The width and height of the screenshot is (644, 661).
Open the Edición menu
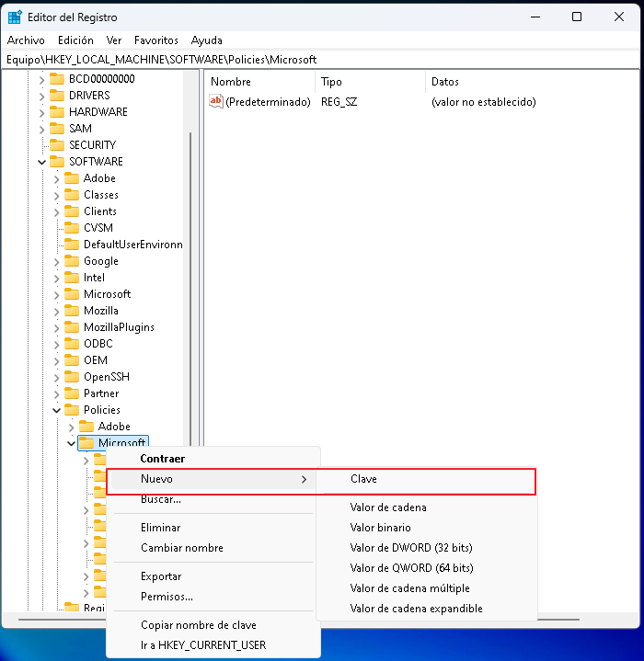75,40
